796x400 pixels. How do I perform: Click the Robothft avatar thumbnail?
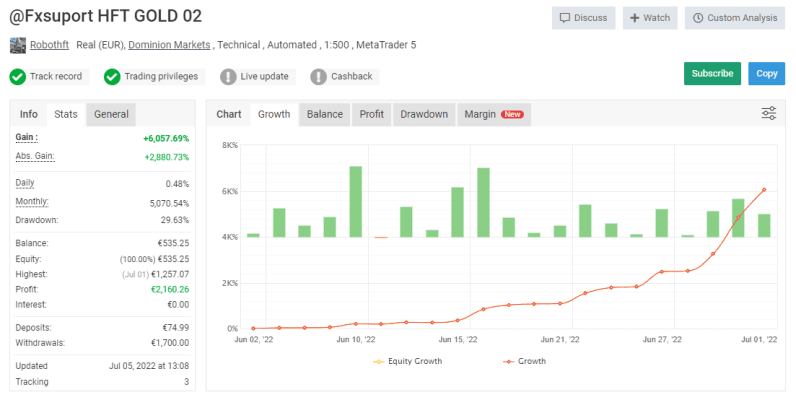18,45
